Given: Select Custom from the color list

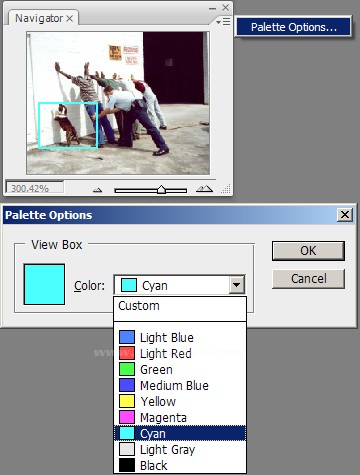Looking at the screenshot, I should click(x=180, y=306).
